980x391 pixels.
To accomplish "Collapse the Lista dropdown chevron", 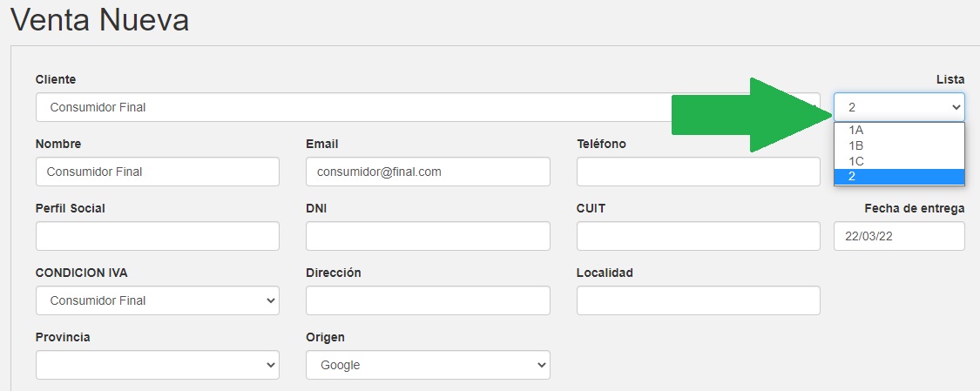I will pos(956,107).
